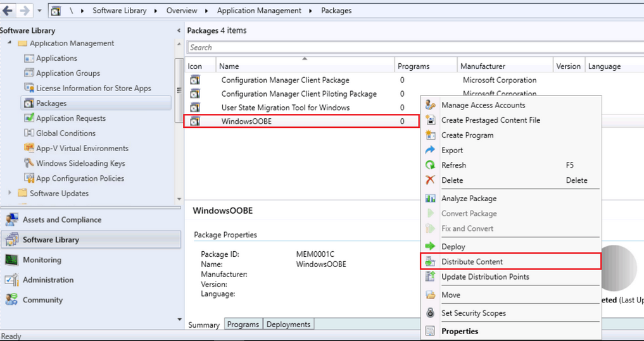Collapse the Software Library navigation pane
Screen dimensions: 644x341
[x=179, y=31]
